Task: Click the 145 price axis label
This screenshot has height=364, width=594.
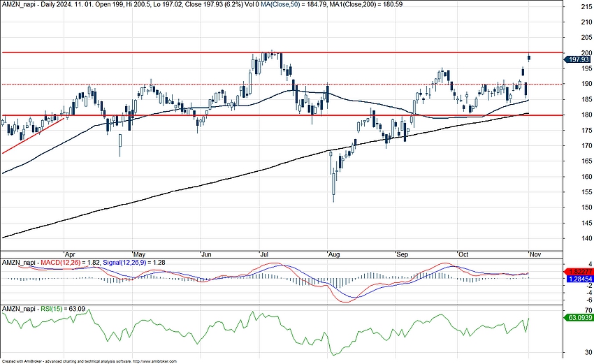Action: [586, 223]
